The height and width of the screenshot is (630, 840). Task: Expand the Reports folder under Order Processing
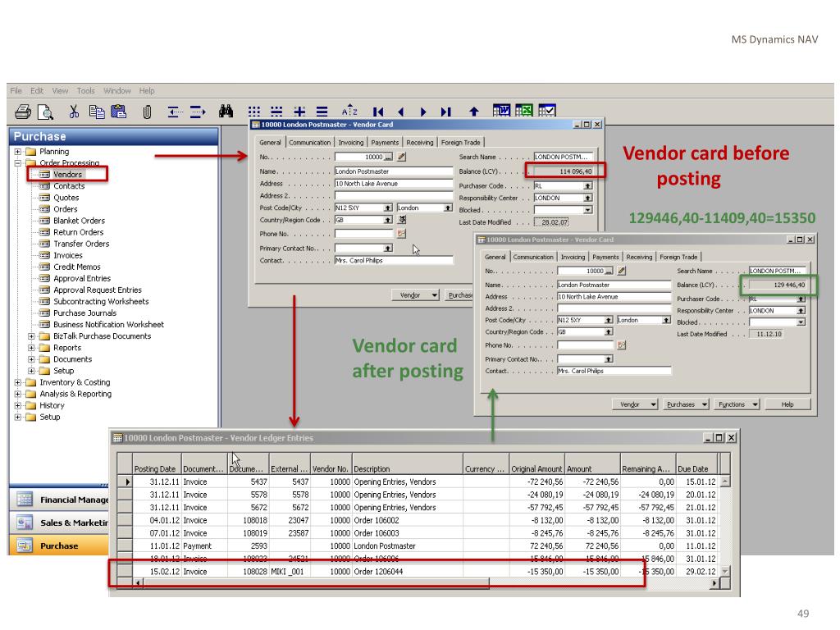(x=32, y=348)
